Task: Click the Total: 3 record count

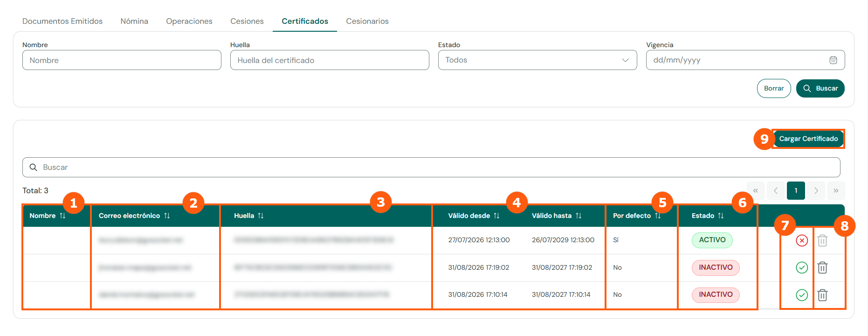Action: pyautogui.click(x=35, y=190)
